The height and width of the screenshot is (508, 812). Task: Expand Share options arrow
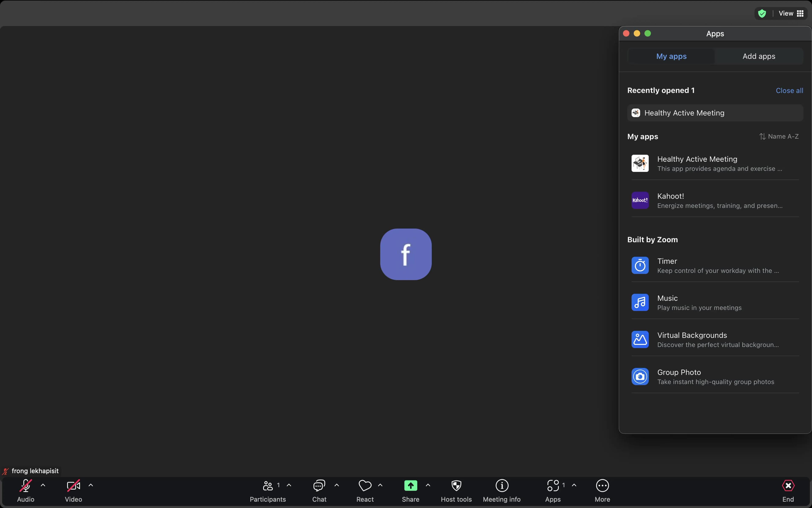click(428, 485)
